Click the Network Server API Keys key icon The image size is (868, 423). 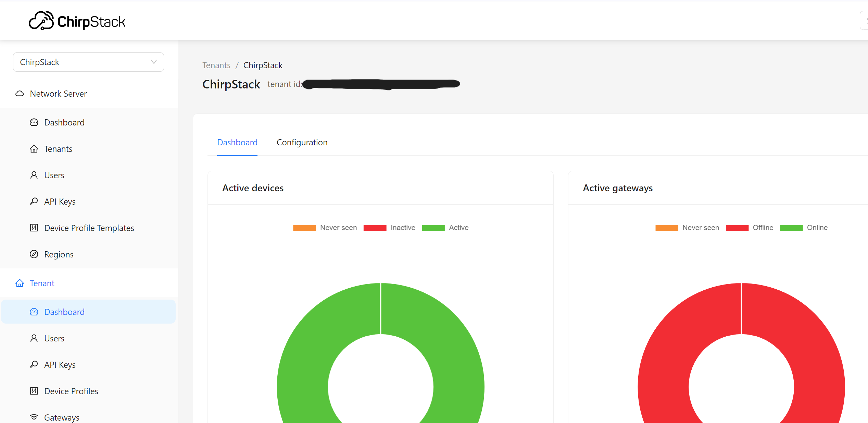tap(34, 202)
